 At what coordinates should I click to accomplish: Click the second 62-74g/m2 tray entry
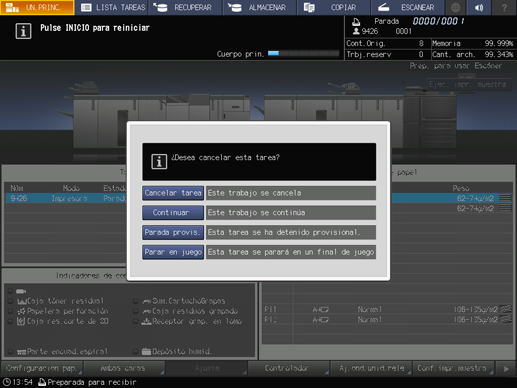click(475, 209)
